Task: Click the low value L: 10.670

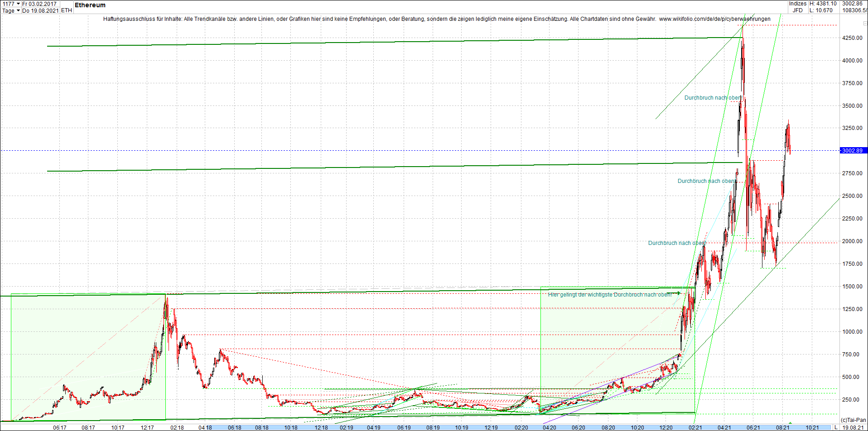Action: click(x=821, y=10)
